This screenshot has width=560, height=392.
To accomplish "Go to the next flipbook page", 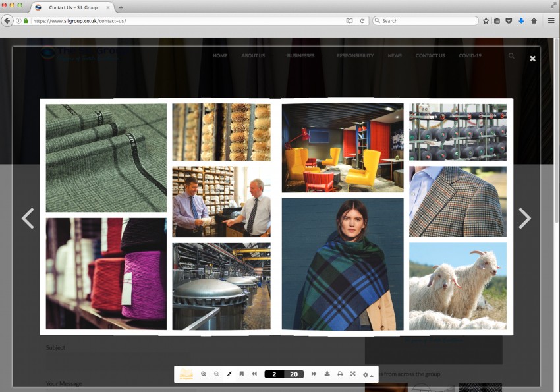I will (x=524, y=218).
